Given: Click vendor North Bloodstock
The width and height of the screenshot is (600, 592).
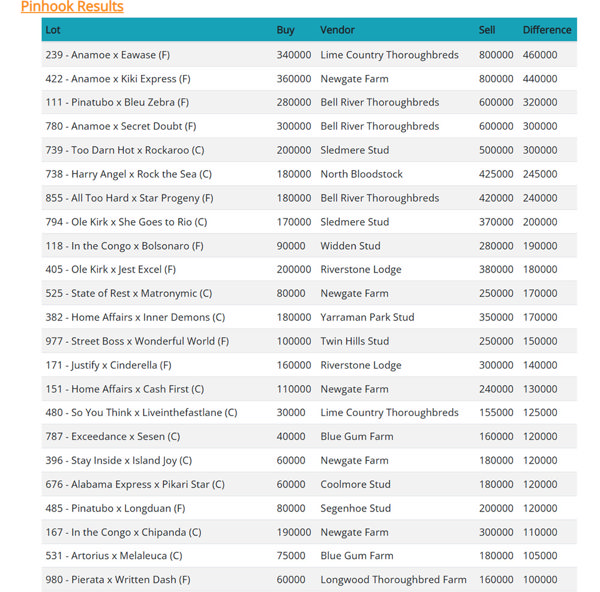Looking at the screenshot, I should coord(361,174).
